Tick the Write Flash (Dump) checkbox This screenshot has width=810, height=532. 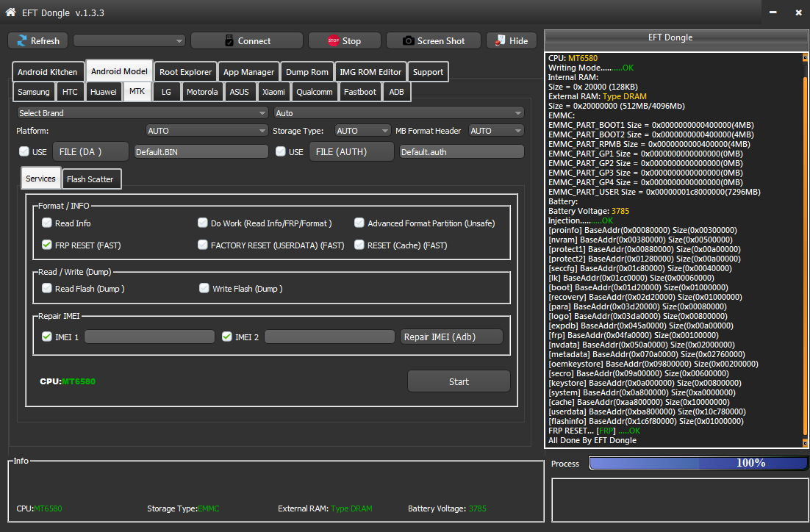coord(204,288)
